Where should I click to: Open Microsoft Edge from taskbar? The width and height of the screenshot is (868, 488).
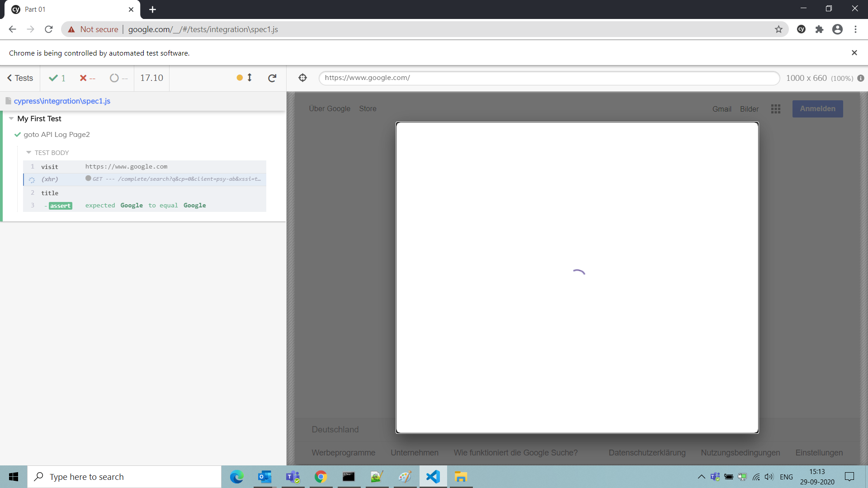(236, 477)
